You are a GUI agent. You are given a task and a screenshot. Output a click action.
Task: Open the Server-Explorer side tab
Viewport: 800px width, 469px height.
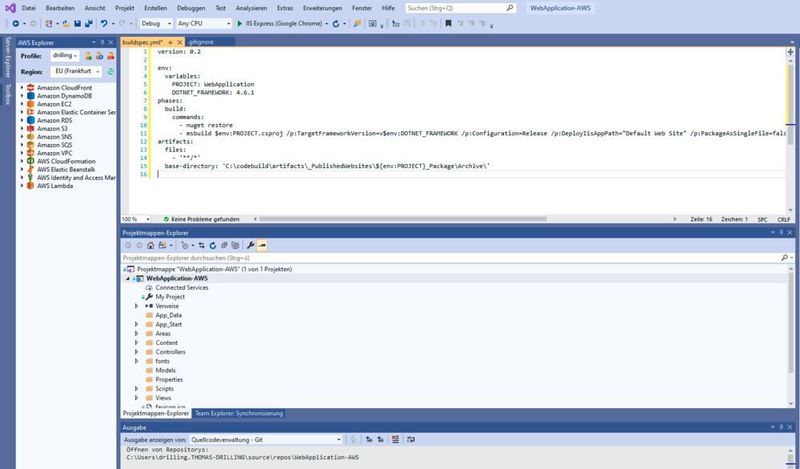coord(8,56)
